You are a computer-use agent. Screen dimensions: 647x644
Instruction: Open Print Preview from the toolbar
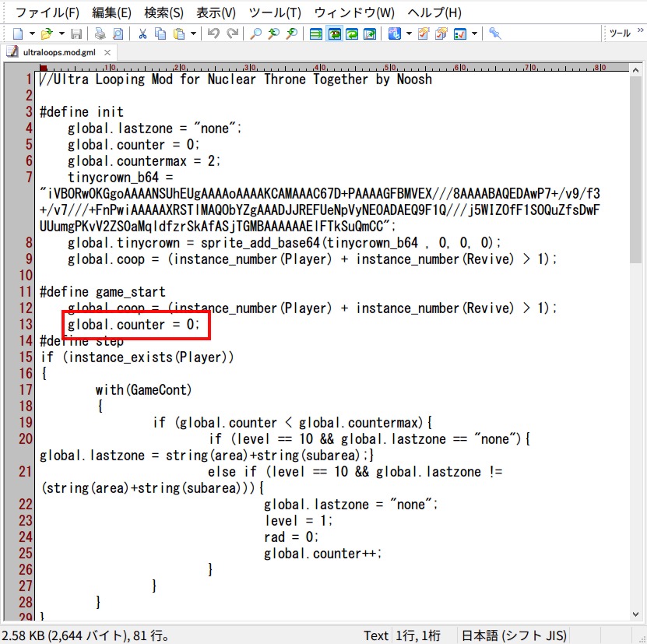tap(118, 33)
